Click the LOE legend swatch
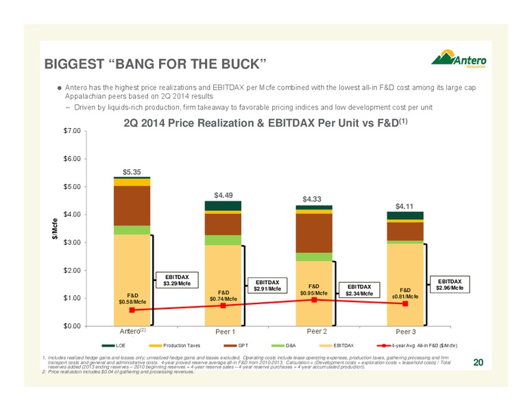 (x=108, y=345)
